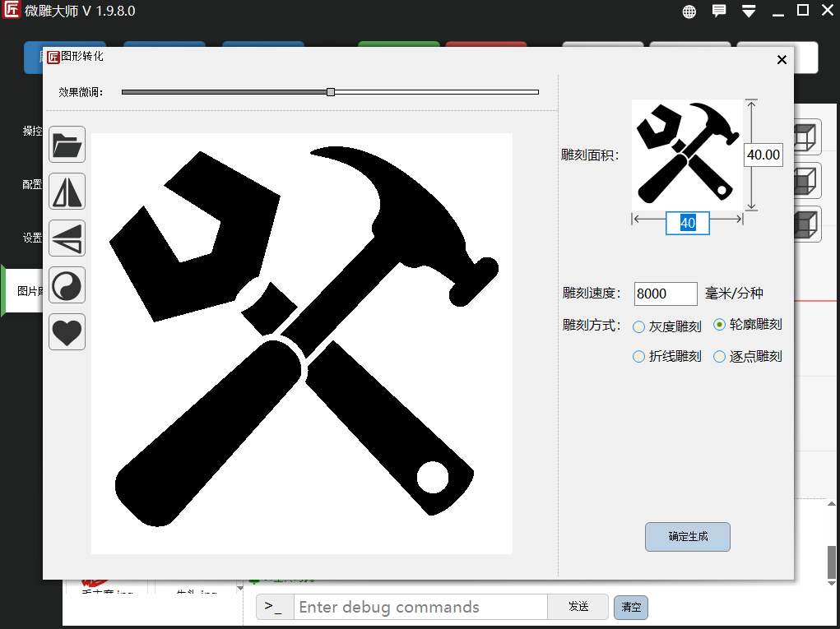Screen dimensions: 840x629
Task: Select 逐点雕刻 engraving mode
Action: tap(748, 357)
